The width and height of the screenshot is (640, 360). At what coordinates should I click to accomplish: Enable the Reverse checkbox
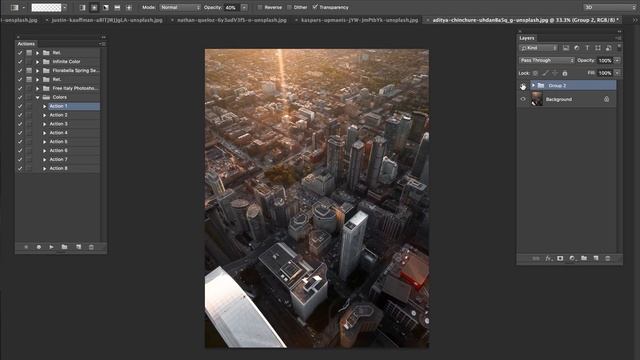260,7
